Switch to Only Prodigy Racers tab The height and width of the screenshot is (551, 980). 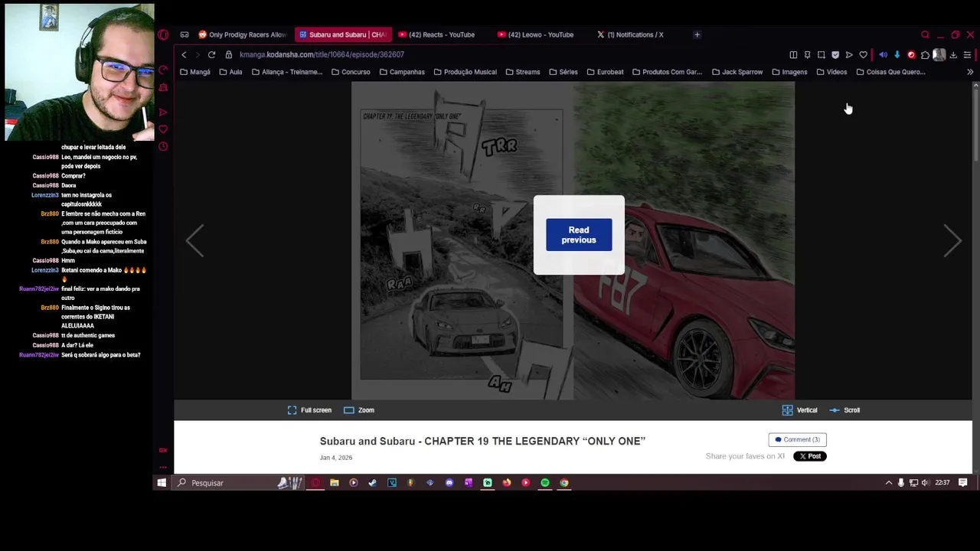[242, 34]
